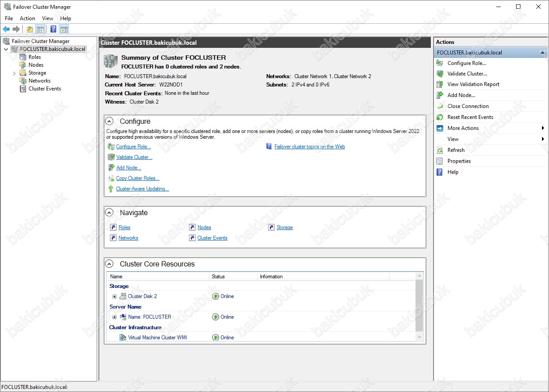Click the Core Resources scrollbar up arrow
Image resolution: width=549 pixels, height=392 pixels.
click(419, 276)
